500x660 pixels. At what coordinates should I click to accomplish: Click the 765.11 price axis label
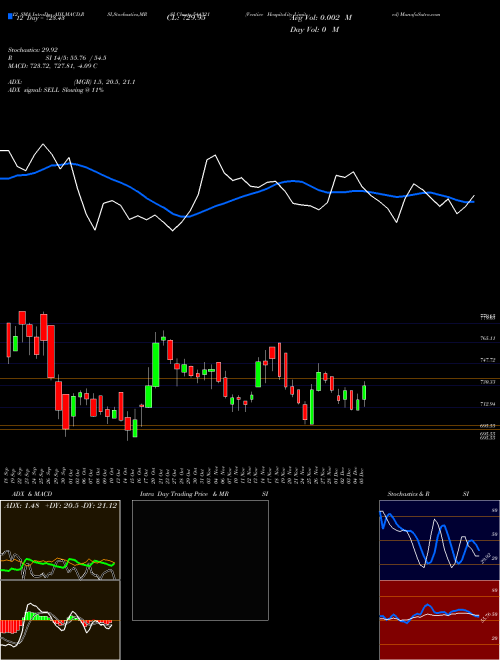tap(488, 338)
